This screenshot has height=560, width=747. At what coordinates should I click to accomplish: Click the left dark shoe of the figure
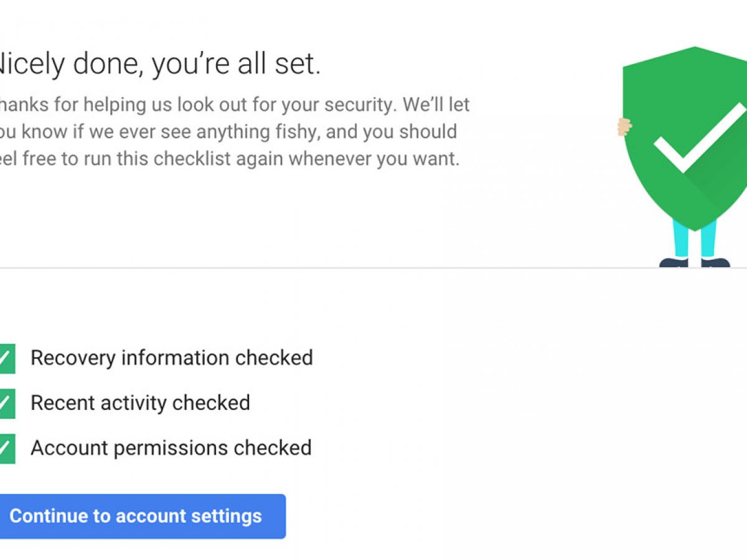(x=674, y=263)
